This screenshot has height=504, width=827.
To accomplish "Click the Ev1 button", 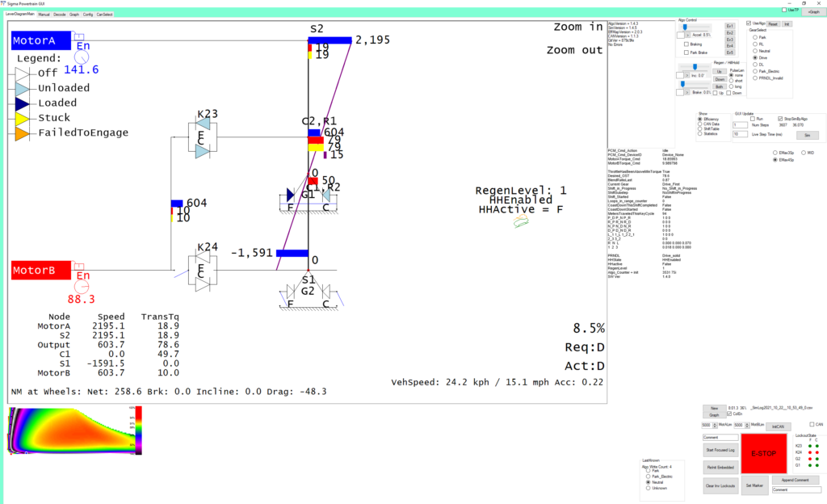I will (729, 26).
